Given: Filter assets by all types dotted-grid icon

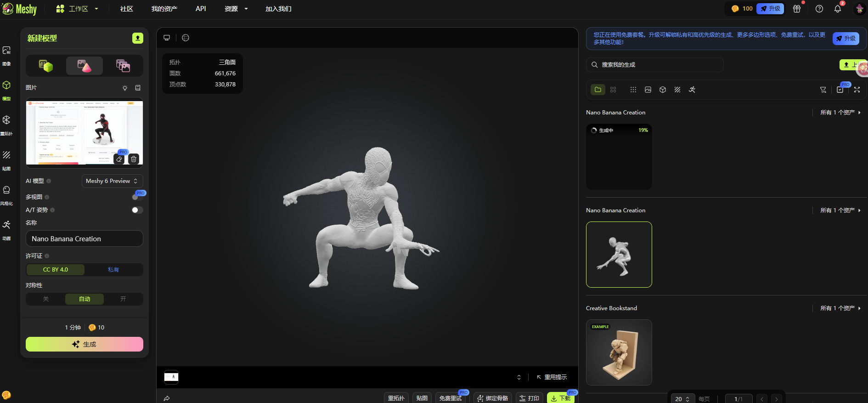Looking at the screenshot, I should 633,90.
